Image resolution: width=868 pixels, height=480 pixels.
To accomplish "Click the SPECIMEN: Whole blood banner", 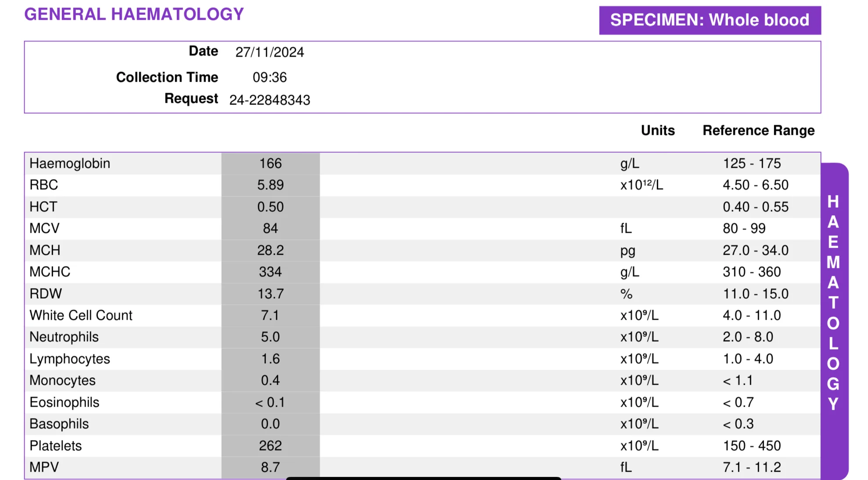I will 710,20.
